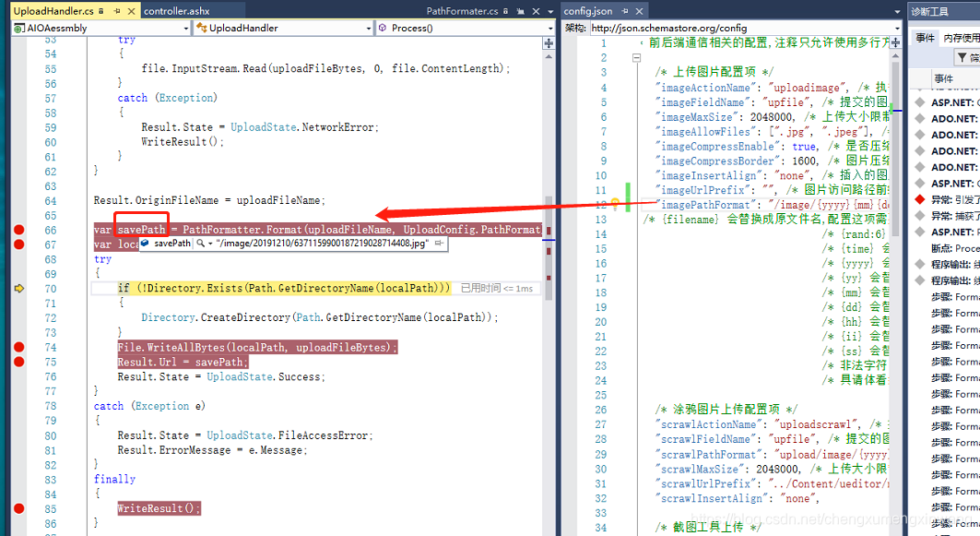Viewport: 980px width, 536px height.
Task: Click the filter button in diagnostics events
Action: pyautogui.click(x=967, y=57)
